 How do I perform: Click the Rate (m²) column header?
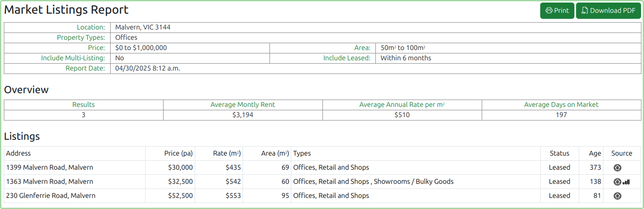click(227, 153)
